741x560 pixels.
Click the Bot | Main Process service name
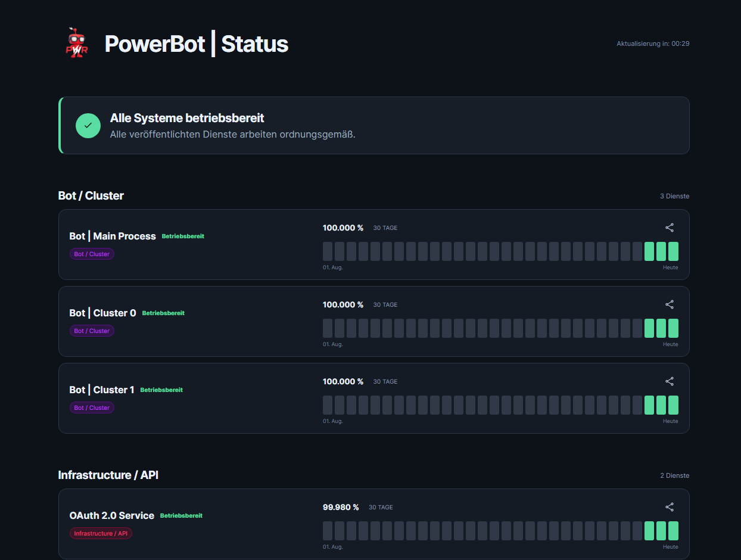(x=113, y=236)
